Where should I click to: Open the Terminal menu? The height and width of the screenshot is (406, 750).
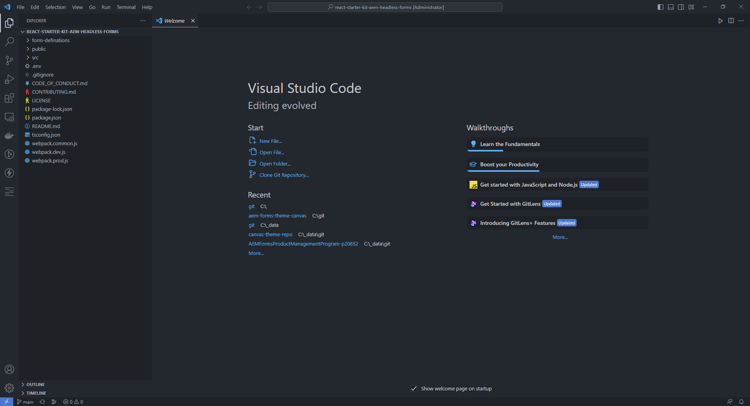(x=126, y=7)
